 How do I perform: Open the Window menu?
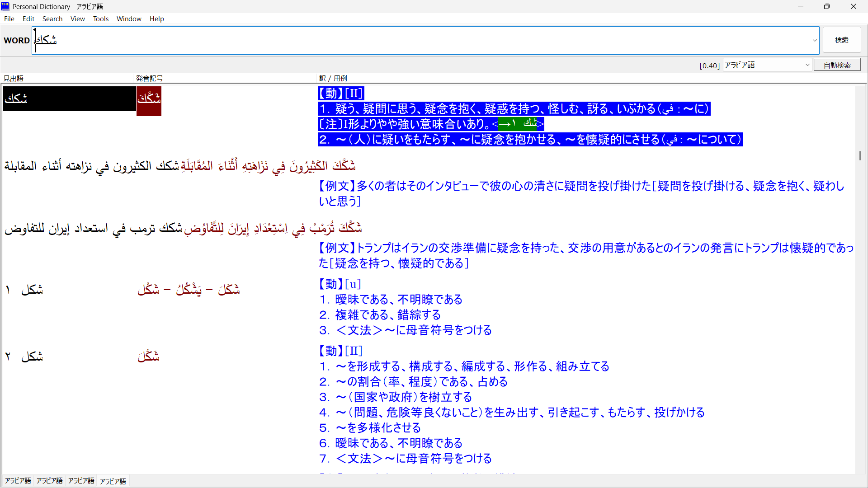click(x=129, y=19)
